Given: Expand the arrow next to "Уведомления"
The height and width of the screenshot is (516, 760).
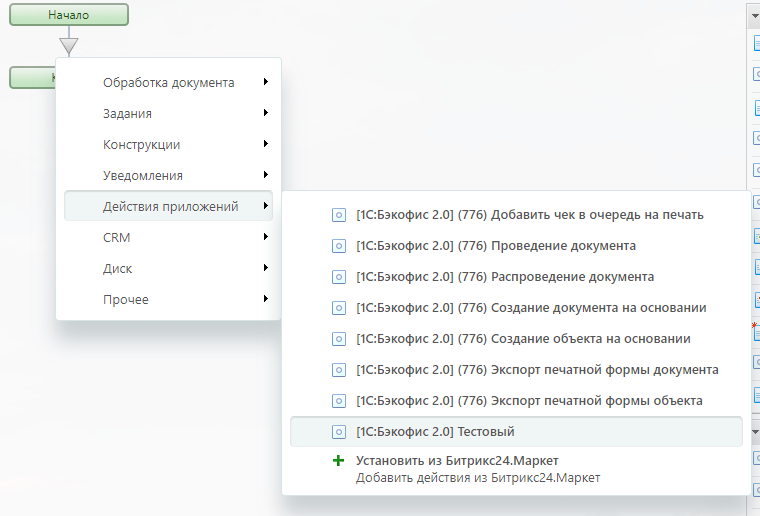Looking at the screenshot, I should coord(266,174).
